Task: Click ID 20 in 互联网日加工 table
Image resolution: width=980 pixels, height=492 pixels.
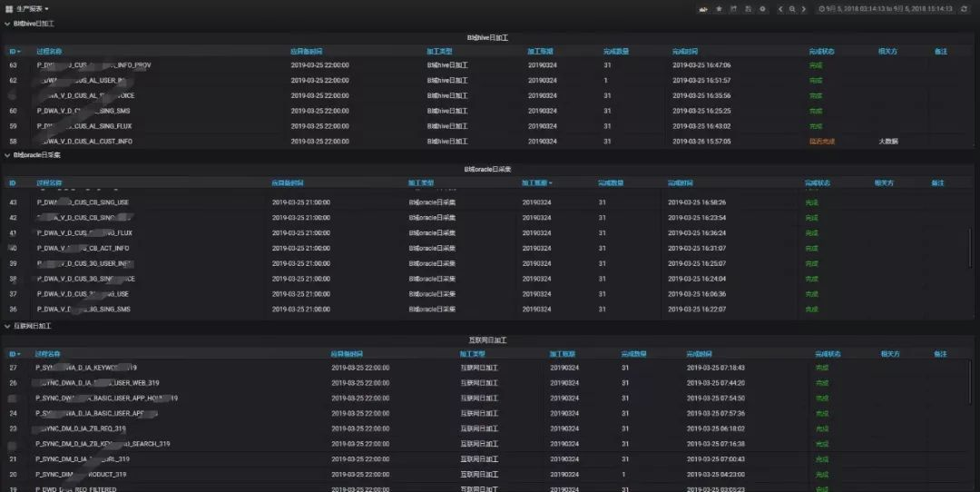Action: coord(13,475)
